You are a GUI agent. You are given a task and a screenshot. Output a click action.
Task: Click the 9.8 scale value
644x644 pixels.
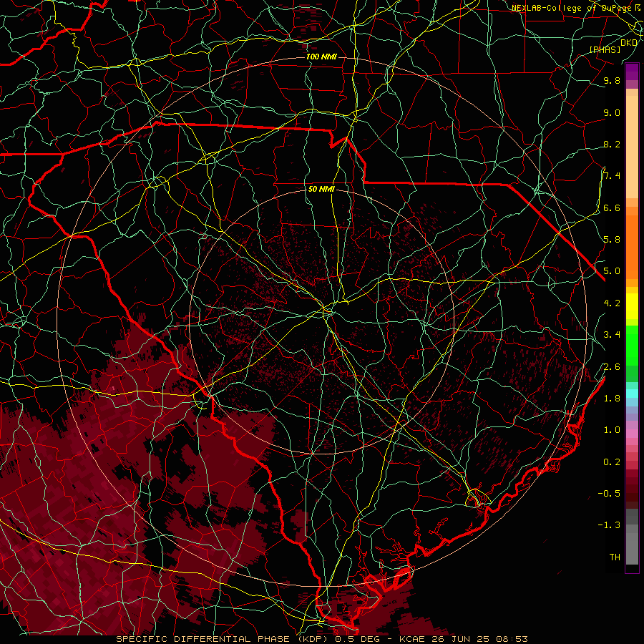(x=612, y=80)
